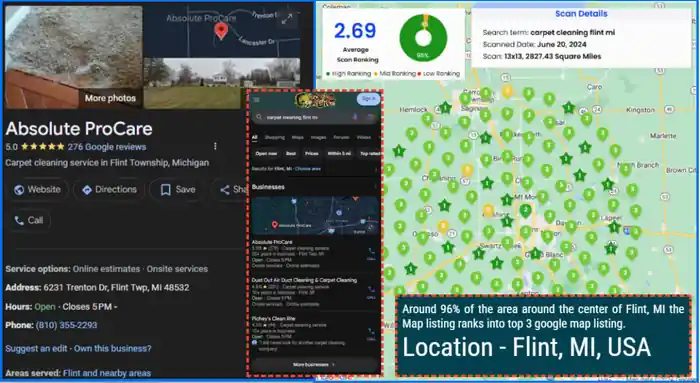Select the address 6231 Trenton Dr text
The image size is (700, 383).
116,287
